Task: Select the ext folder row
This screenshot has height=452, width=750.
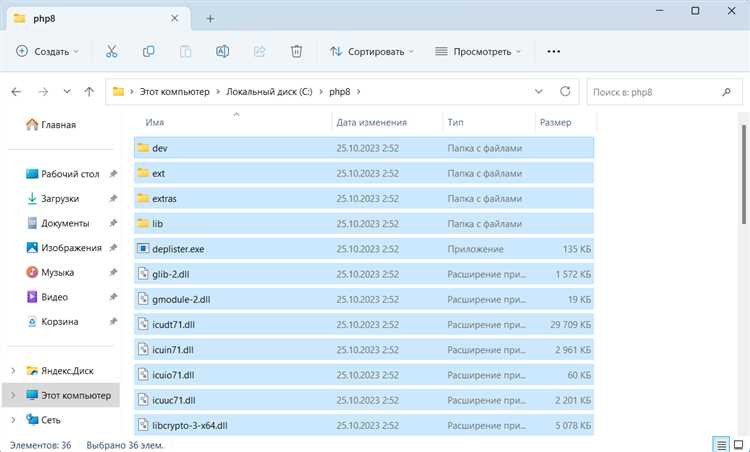Action: [x=364, y=173]
